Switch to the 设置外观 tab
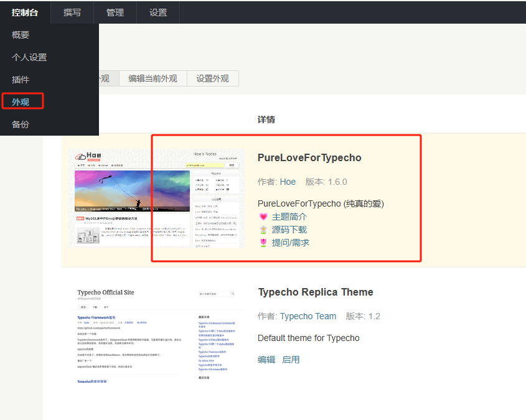Screen dimensions: 526x420 (212, 78)
